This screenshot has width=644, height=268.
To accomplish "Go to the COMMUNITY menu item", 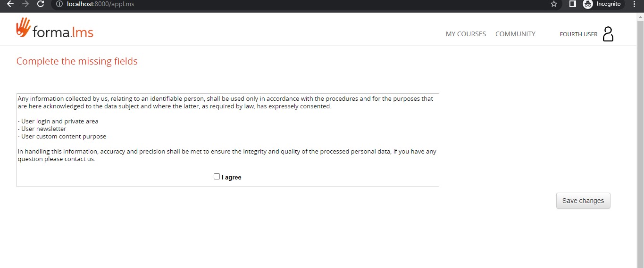I will pos(515,34).
